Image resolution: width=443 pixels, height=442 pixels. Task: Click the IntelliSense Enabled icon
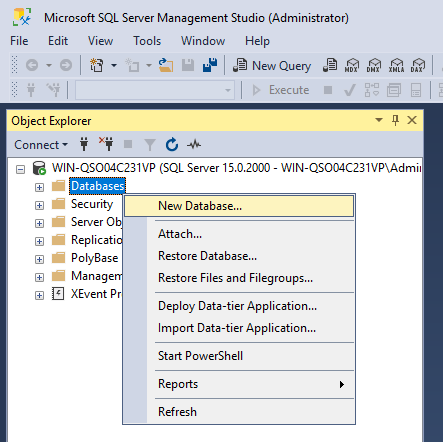coord(416,90)
